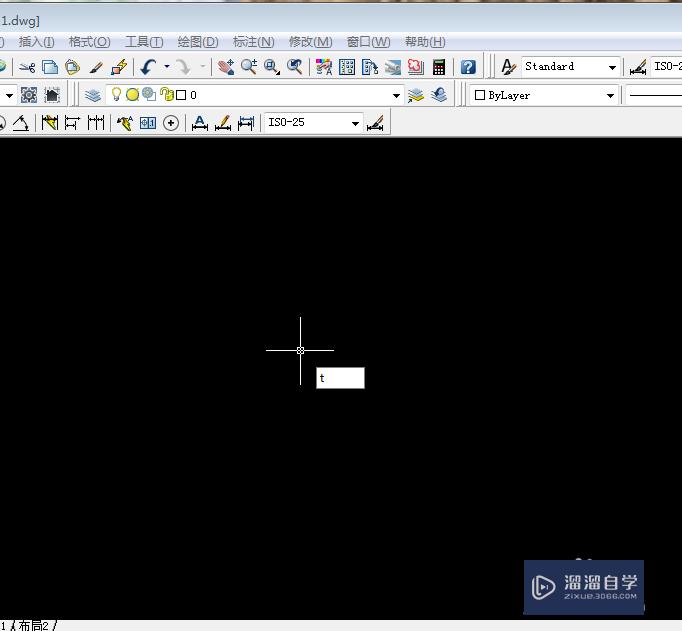Select the Zoom Window tool
Viewport: 682px width, 631px height.
click(x=272, y=67)
